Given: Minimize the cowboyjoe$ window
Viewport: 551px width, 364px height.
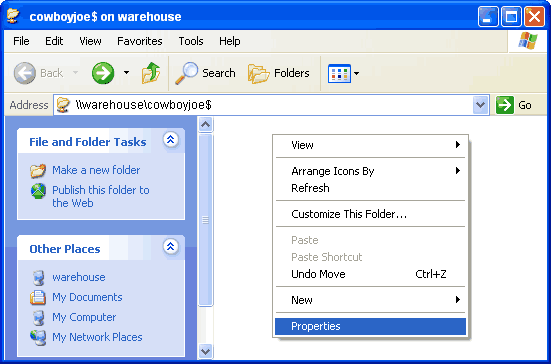Looking at the screenshot, I should click(488, 17).
